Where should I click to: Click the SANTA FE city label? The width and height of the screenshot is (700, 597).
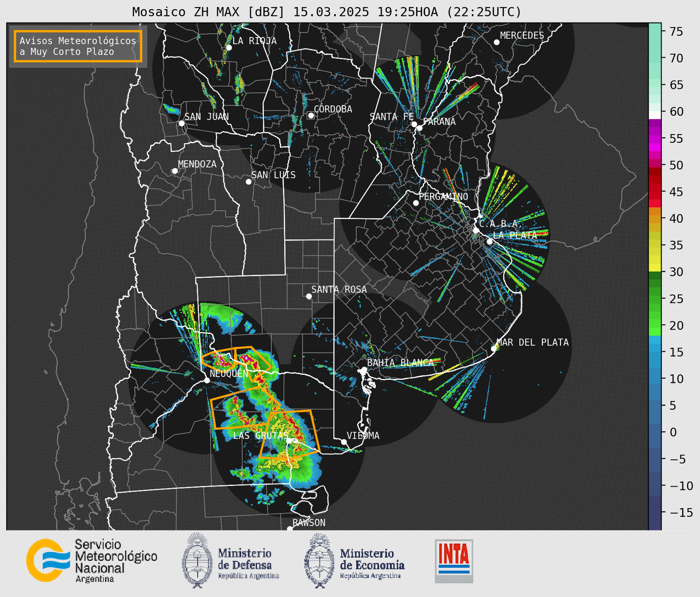[x=392, y=116]
